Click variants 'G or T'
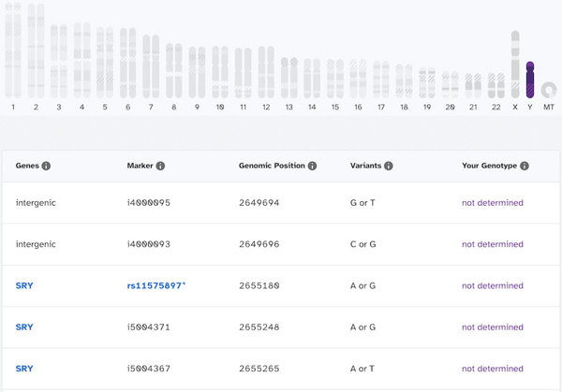562x392 pixels. [x=362, y=203]
